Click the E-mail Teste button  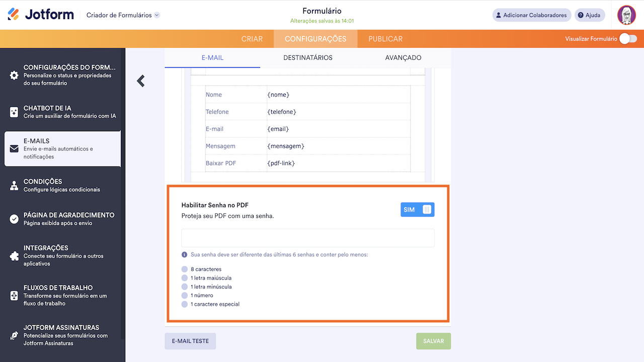tap(190, 341)
